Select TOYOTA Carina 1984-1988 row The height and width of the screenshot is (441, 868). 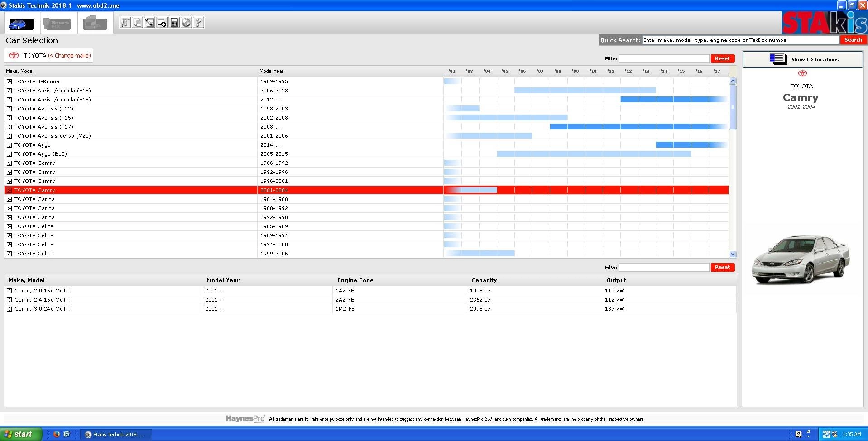pos(366,199)
